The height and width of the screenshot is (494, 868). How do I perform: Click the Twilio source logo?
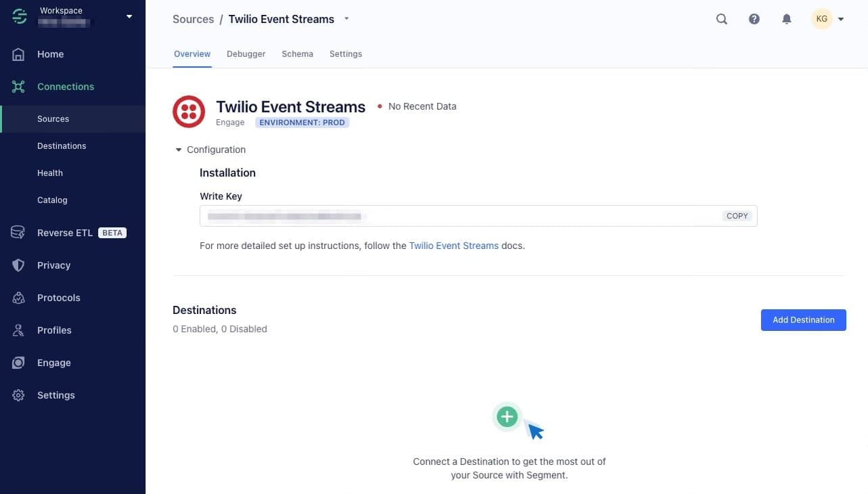pyautogui.click(x=189, y=110)
